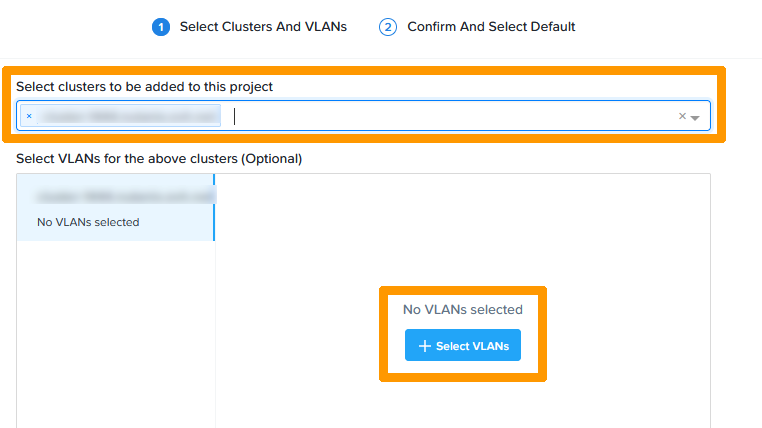Image resolution: width=762 pixels, height=428 pixels.
Task: Select the blurred cluster tag in the field
Action: [126, 116]
